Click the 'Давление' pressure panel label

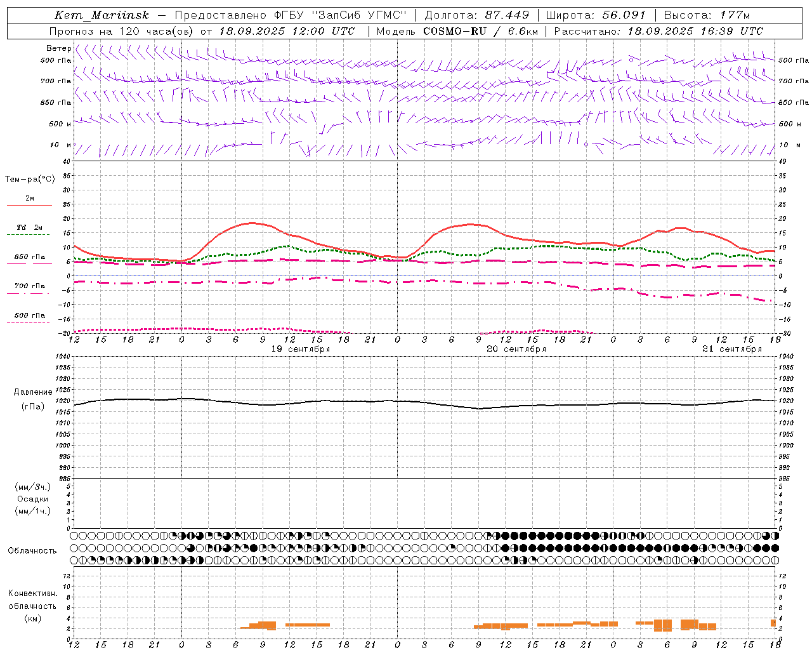point(33,392)
